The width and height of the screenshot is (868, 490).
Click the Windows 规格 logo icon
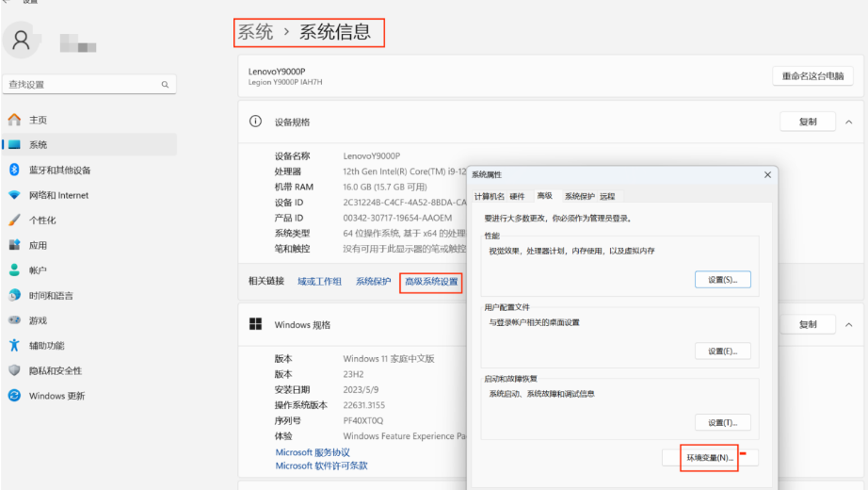coord(255,324)
